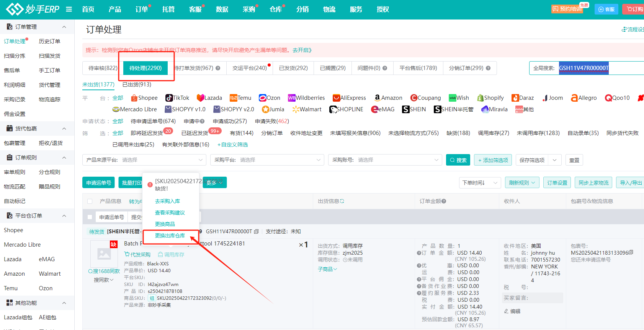Open the 去开启 link in the notice
The image size is (644, 330).
[302, 50]
